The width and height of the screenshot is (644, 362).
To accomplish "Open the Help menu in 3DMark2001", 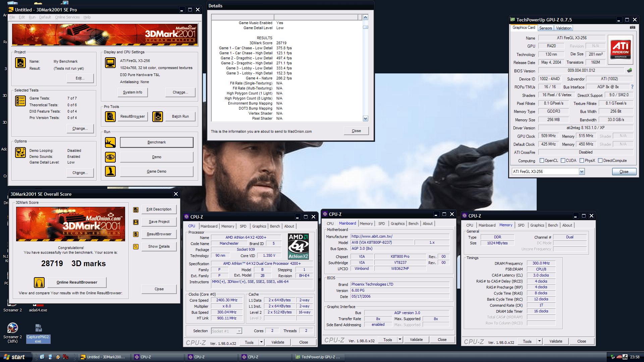I will coord(87,17).
